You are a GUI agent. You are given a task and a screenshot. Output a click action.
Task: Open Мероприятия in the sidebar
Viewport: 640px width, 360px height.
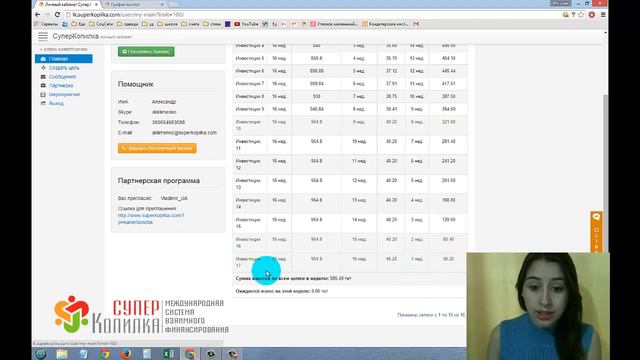pyautogui.click(x=64, y=95)
